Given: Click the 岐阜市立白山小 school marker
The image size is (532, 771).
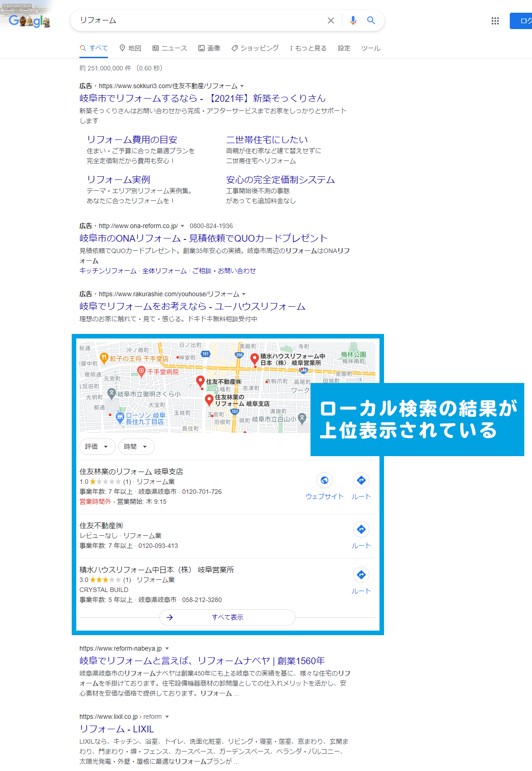Looking at the screenshot, I should point(302,418).
